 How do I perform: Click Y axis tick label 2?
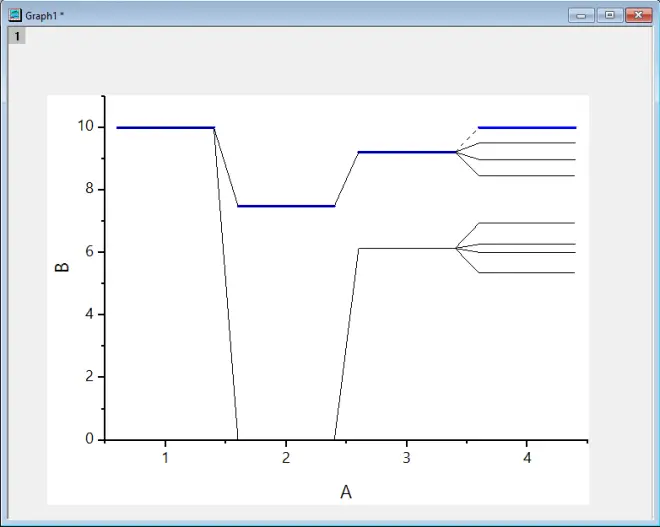point(89,376)
